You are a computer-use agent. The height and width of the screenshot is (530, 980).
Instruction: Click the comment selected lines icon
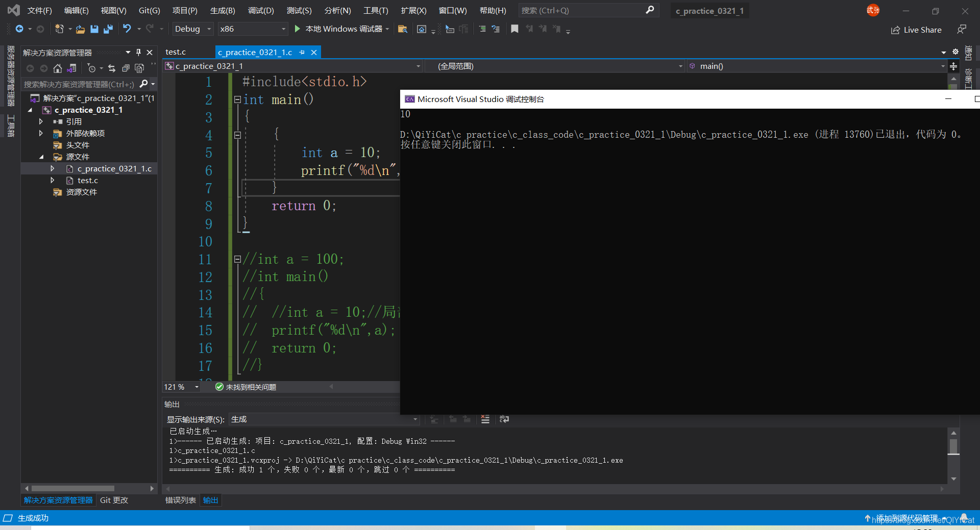pyautogui.click(x=482, y=29)
